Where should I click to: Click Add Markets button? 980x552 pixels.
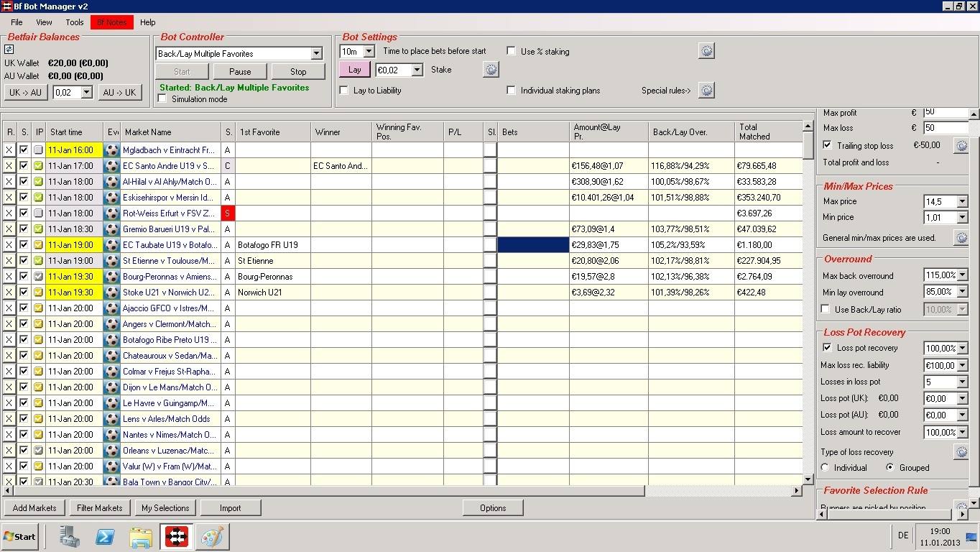pyautogui.click(x=34, y=508)
